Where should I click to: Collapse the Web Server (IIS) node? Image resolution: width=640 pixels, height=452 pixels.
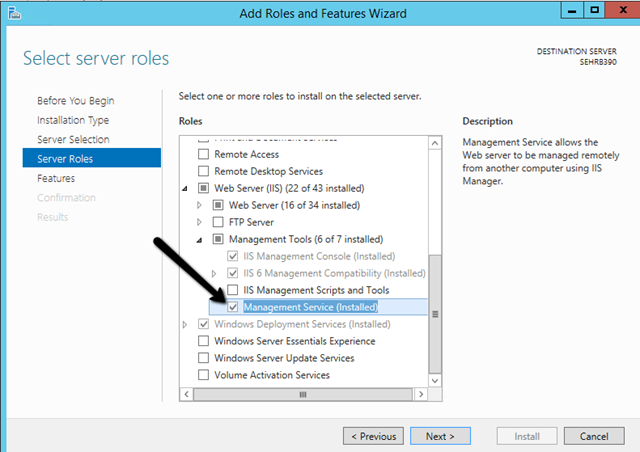(x=185, y=188)
